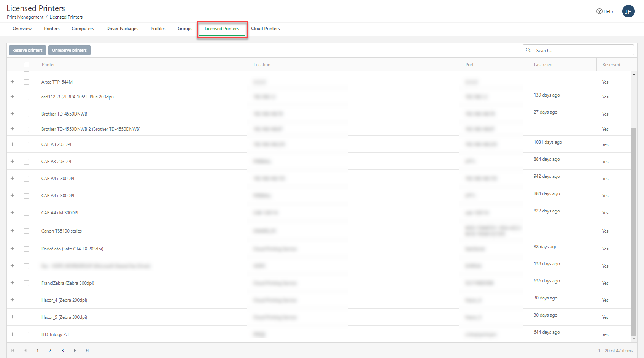Screen dimensions: 644x358
Task: Switch to the Cloud Printers tab
Action: [x=265, y=29]
